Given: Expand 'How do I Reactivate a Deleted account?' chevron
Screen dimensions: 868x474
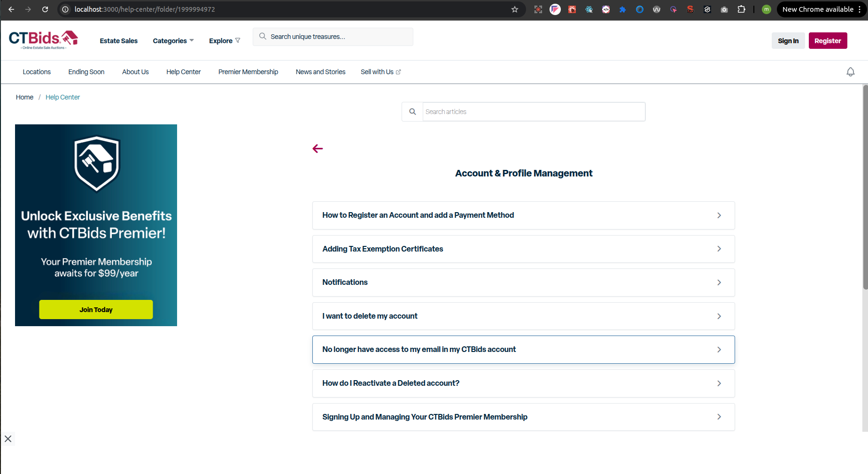Looking at the screenshot, I should point(719,383).
